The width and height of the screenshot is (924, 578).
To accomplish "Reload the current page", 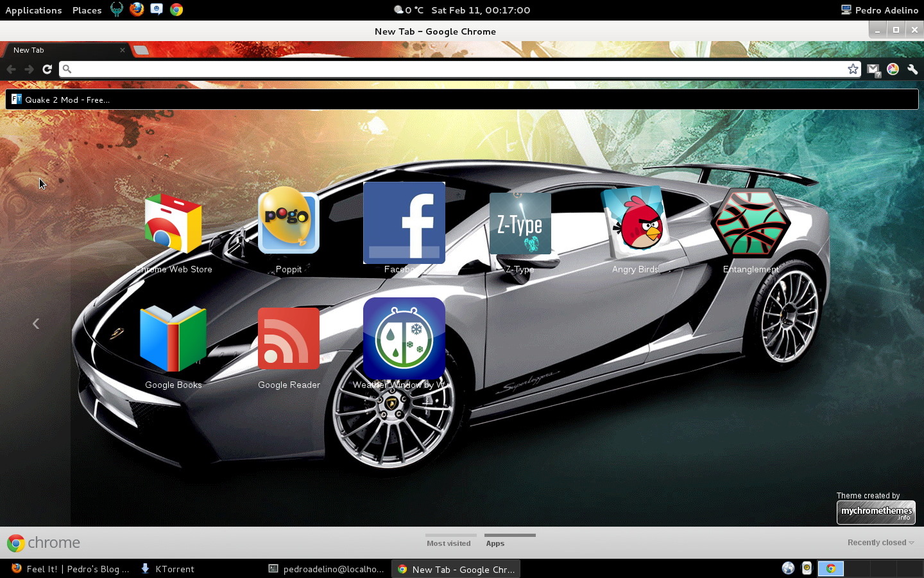I will [47, 69].
